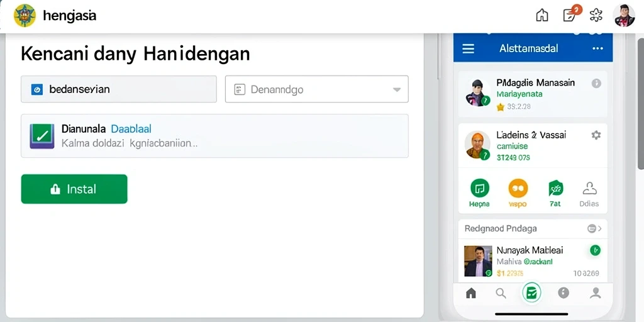Open the three-dot menu beside Alsttamasdal
Viewport: 644px width, 322px height.
(x=597, y=48)
